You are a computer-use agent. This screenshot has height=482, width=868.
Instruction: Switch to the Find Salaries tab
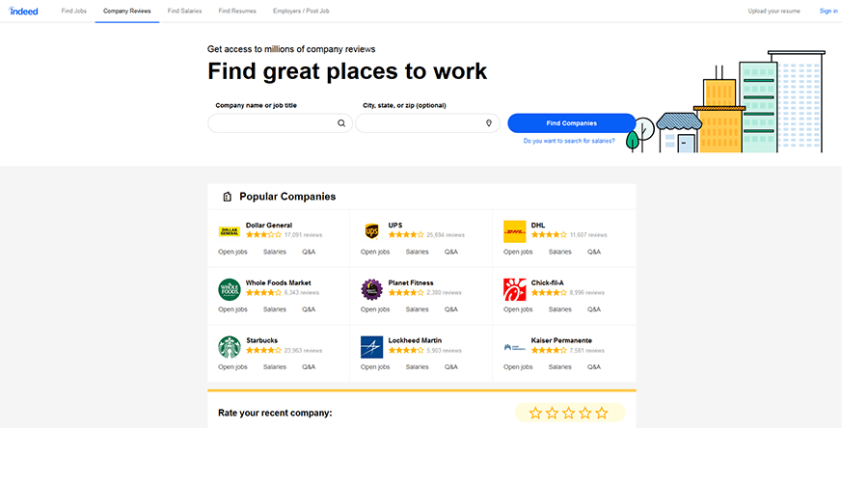(184, 11)
